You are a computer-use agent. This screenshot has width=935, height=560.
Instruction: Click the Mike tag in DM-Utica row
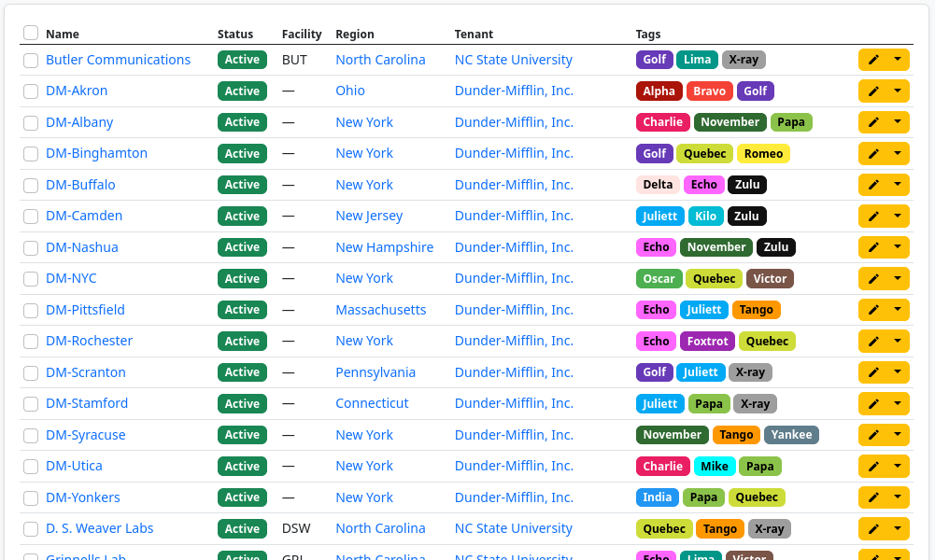click(715, 467)
